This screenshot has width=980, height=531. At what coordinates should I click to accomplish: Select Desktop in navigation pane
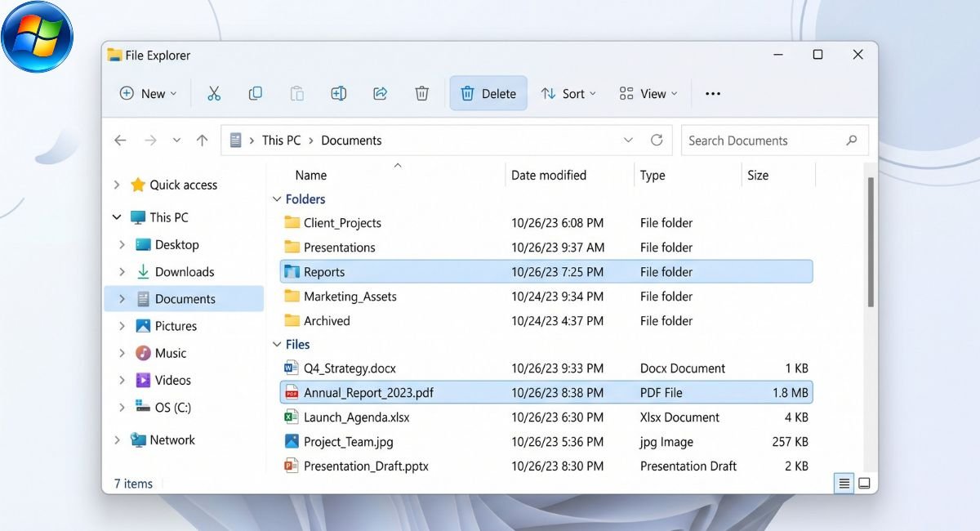pos(167,245)
